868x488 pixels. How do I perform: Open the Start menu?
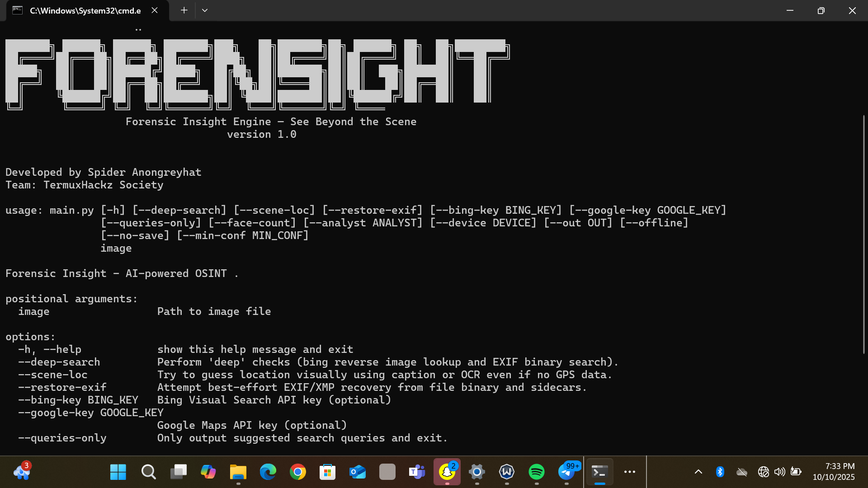coord(118,472)
